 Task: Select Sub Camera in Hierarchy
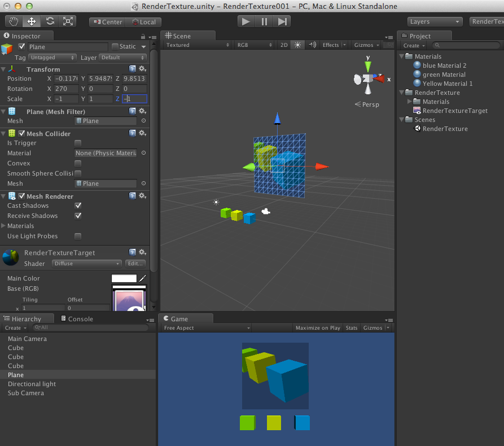26,393
